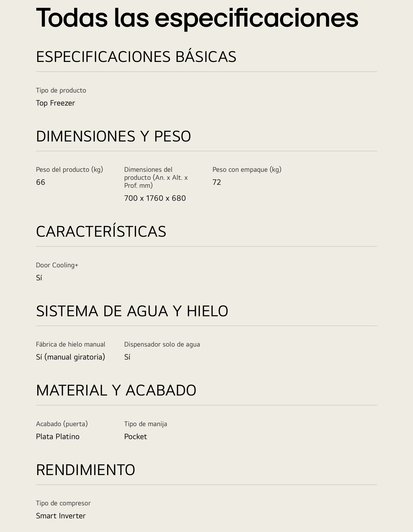Image resolution: width=413 pixels, height=532 pixels.
Task: Select the "Top Freezer" value text
Action: 55,103
